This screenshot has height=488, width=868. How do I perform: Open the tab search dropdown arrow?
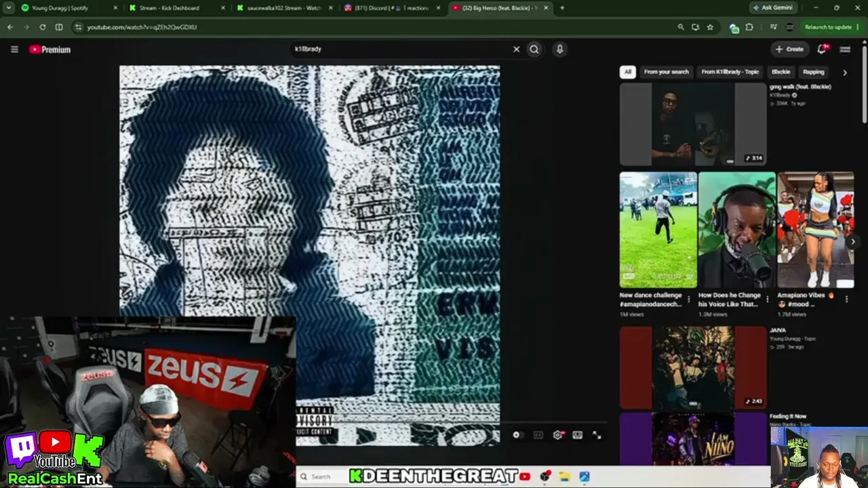8,8
